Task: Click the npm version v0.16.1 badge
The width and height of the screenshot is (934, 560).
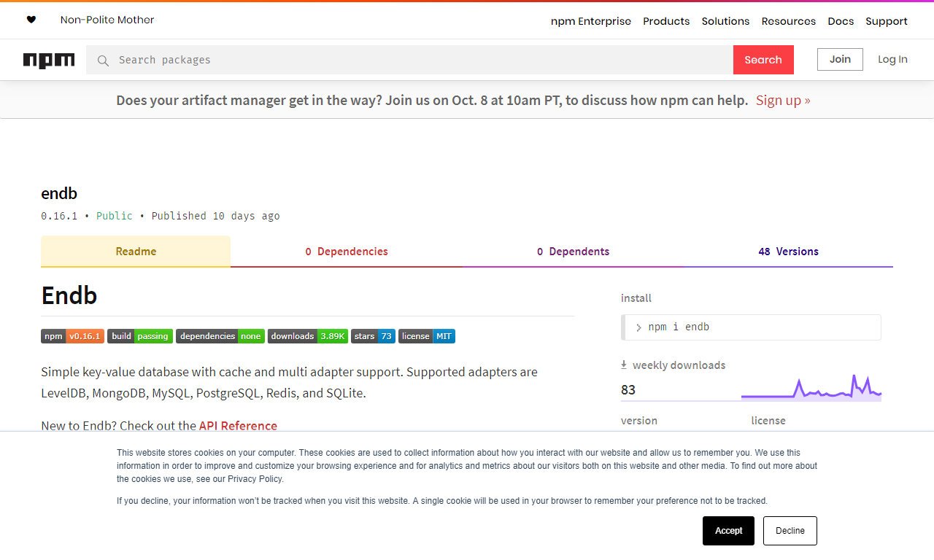Action: tap(73, 336)
